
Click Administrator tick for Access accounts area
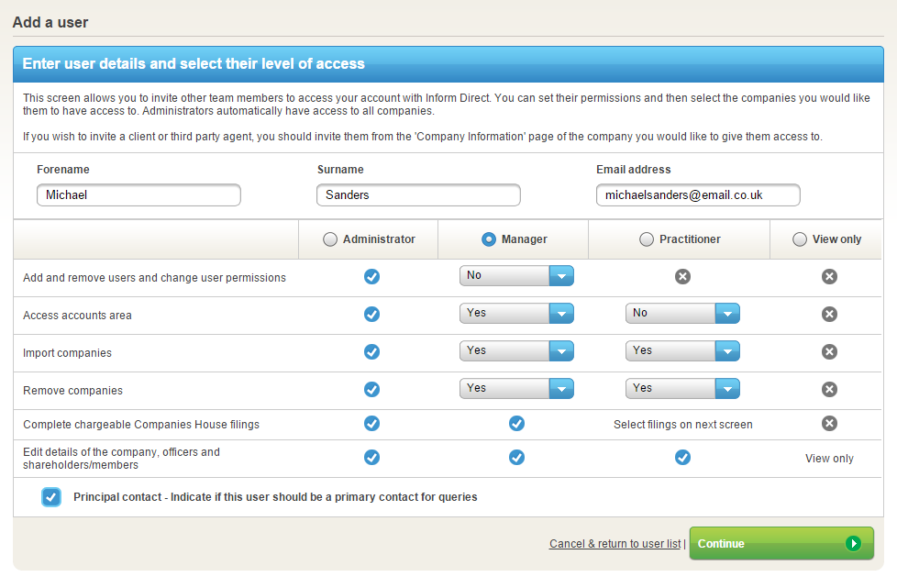[x=371, y=314]
